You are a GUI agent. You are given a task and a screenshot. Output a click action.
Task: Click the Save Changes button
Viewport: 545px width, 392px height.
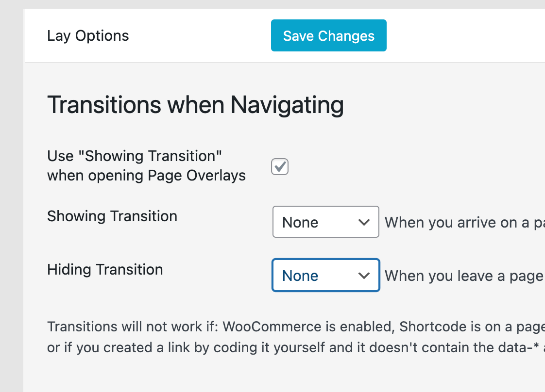328,35
